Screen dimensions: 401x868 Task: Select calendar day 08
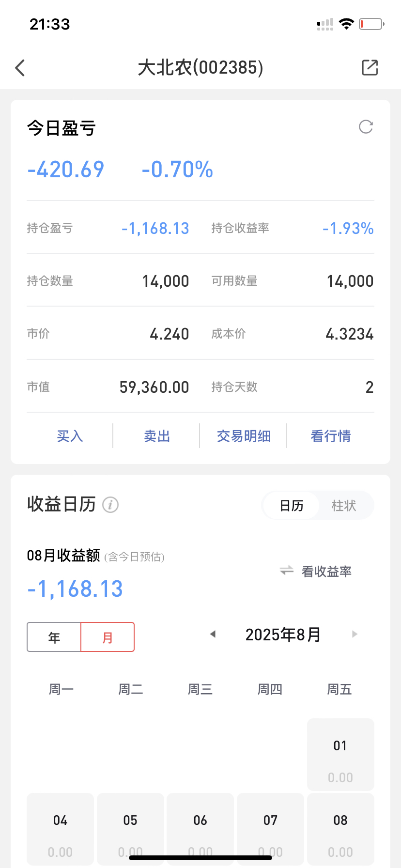(x=340, y=829)
